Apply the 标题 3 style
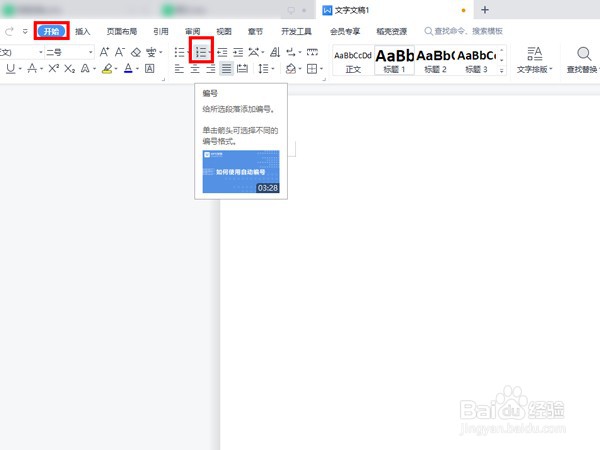Viewport: 600px width, 450px height. coord(476,61)
